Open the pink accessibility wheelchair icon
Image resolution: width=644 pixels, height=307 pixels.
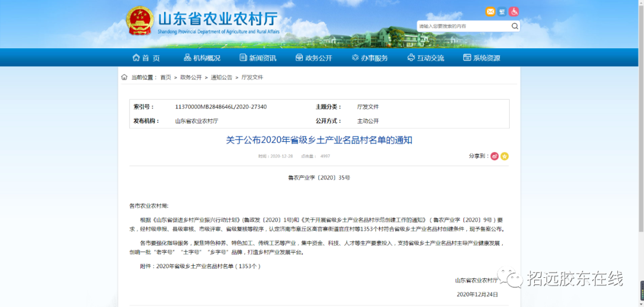pyautogui.click(x=513, y=12)
